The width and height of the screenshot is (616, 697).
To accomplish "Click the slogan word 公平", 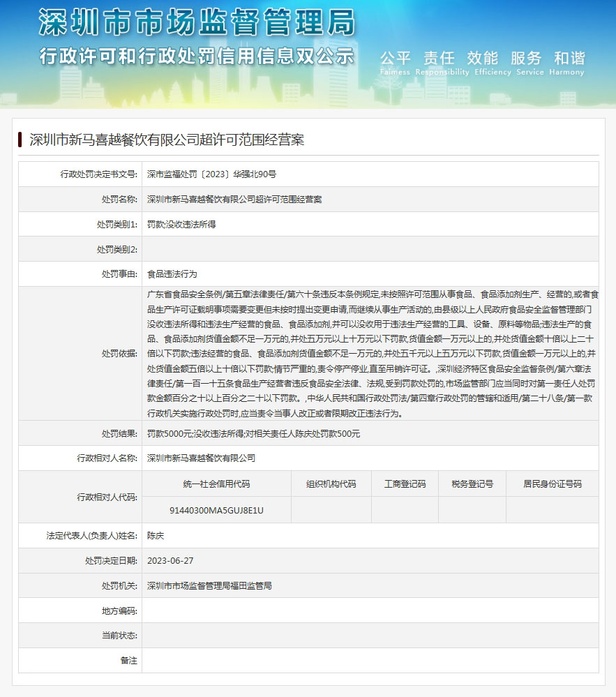I will coord(395,58).
